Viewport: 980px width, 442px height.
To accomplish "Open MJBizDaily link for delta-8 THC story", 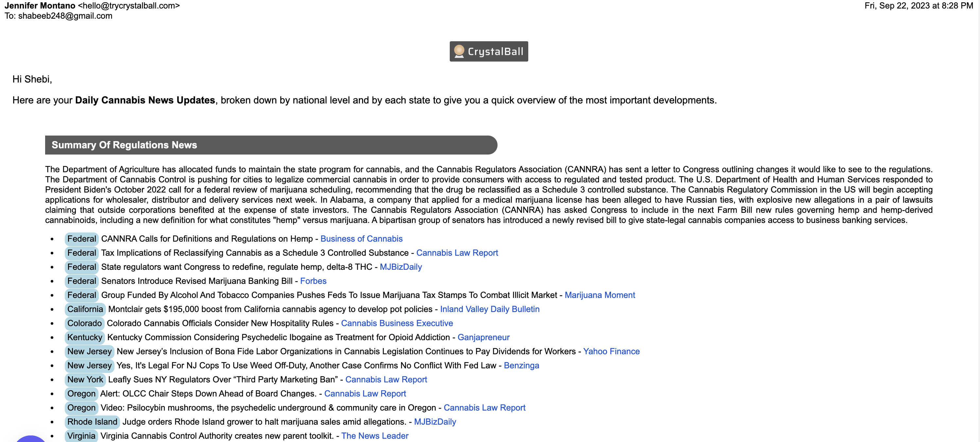I will pos(401,267).
